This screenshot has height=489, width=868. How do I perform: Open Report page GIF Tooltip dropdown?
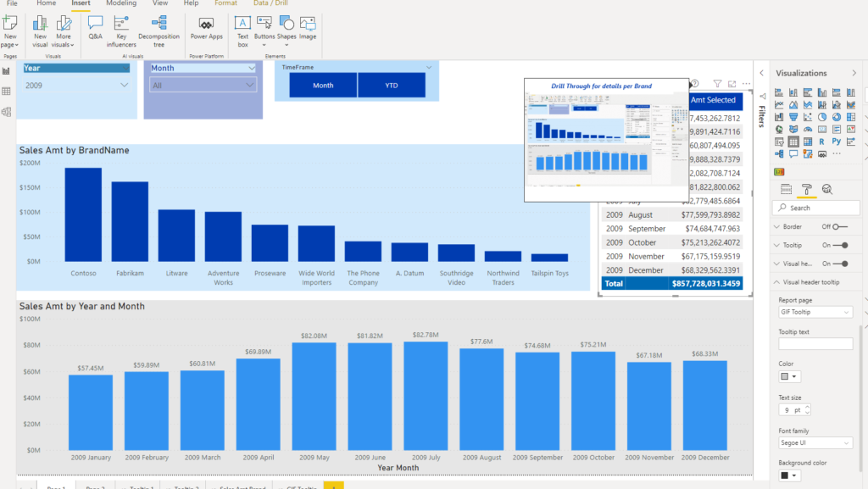(815, 312)
